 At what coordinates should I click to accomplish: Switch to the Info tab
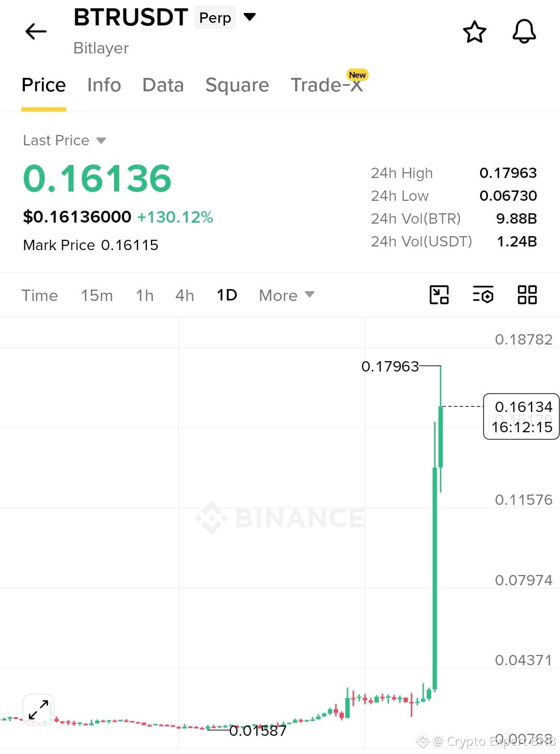pos(104,85)
